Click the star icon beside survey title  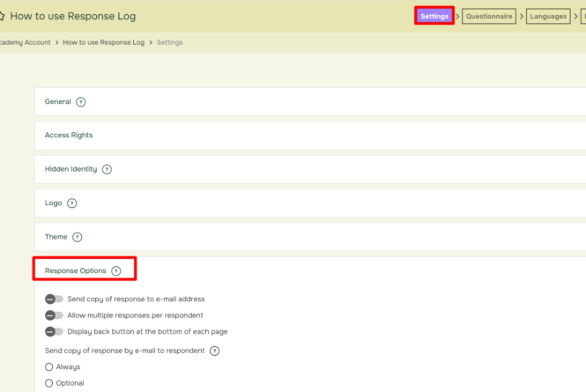(3, 16)
